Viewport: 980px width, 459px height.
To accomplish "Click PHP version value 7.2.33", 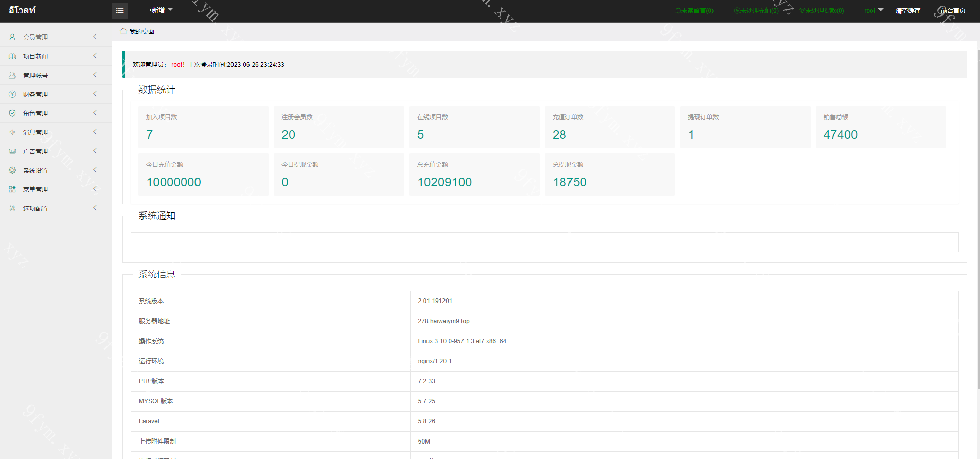I will pos(426,381).
